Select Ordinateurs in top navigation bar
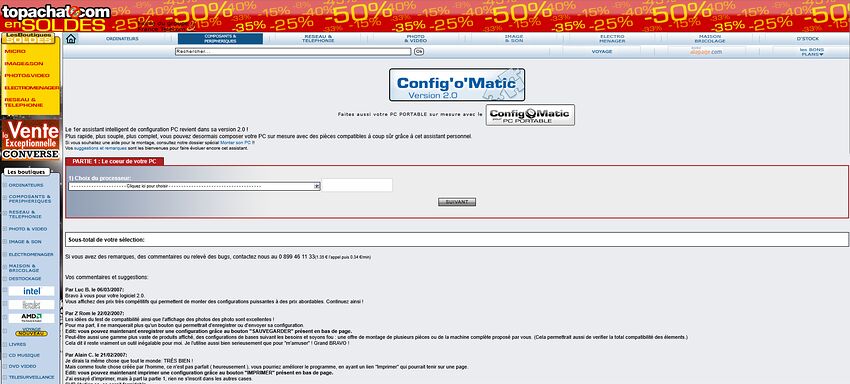850x384 pixels. click(x=122, y=39)
